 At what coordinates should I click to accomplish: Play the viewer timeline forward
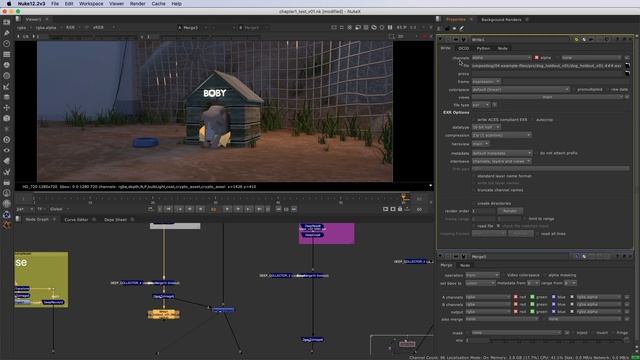click(227, 209)
